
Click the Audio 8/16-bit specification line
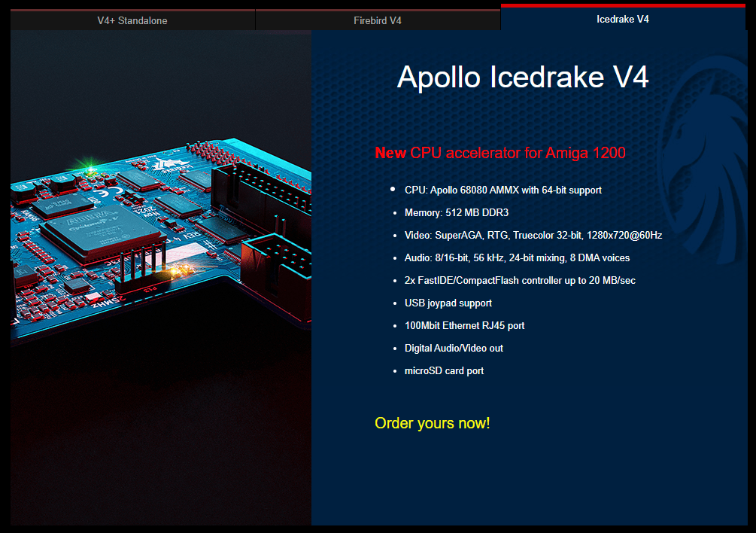click(x=517, y=258)
